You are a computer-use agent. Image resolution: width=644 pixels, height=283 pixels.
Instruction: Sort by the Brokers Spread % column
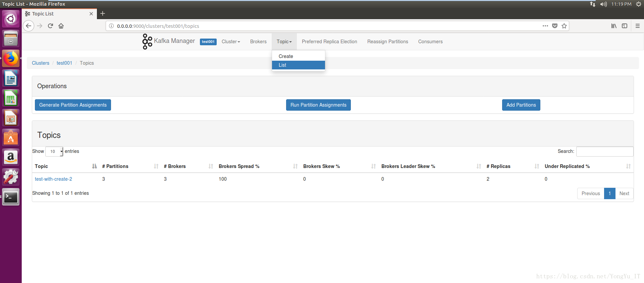point(258,166)
